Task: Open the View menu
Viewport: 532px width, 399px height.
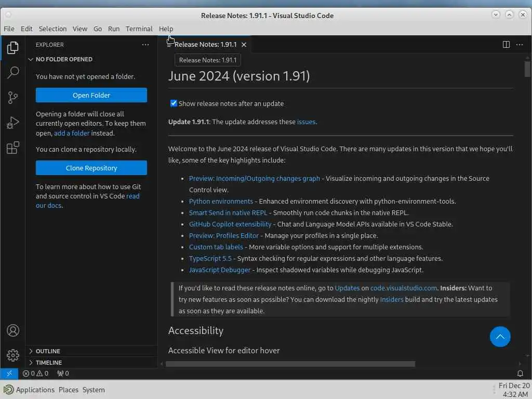Action: pos(79,29)
